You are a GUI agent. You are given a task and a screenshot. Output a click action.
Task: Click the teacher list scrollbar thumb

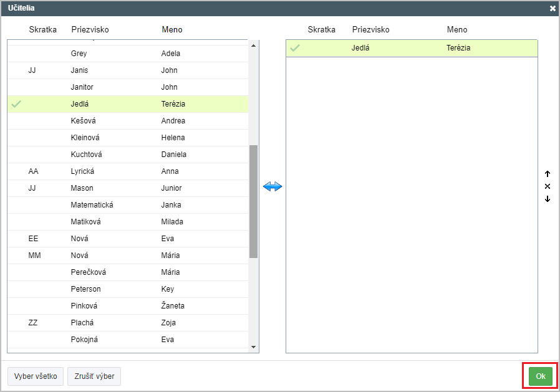pos(254,201)
